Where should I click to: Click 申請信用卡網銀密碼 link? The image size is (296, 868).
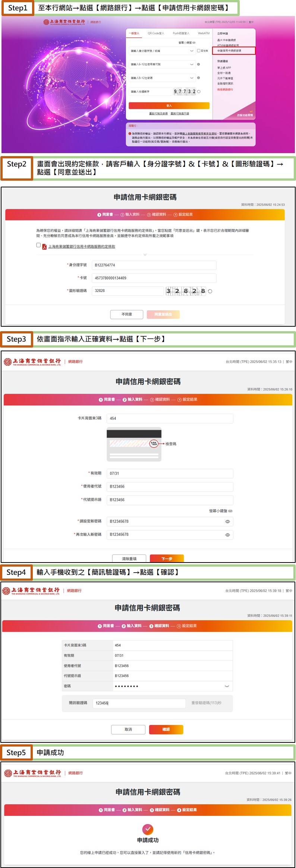click(234, 51)
